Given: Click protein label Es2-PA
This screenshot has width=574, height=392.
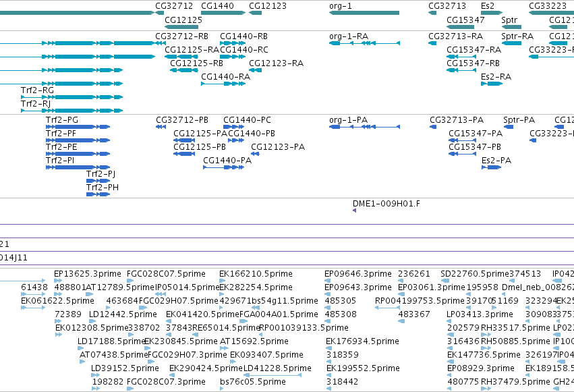Looking at the screenshot, I should pyautogui.click(x=496, y=161).
